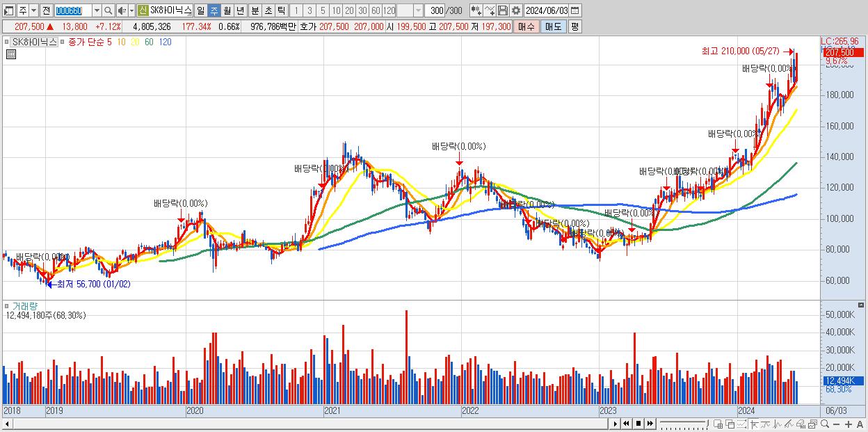Click the 평 button
The image size is (868, 432).
point(574,26)
